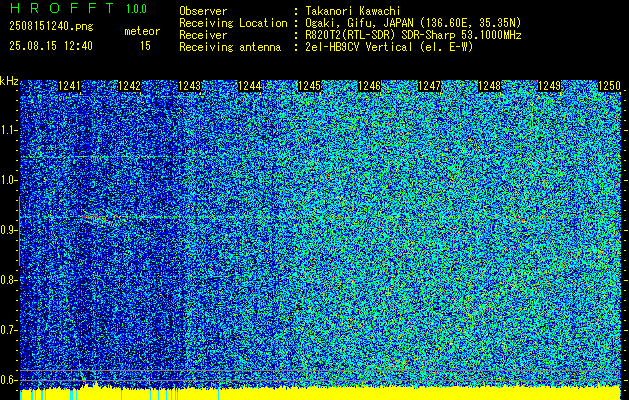The image size is (629, 400).
Task: Click the 'Receiver' field label
Action: 203,35
